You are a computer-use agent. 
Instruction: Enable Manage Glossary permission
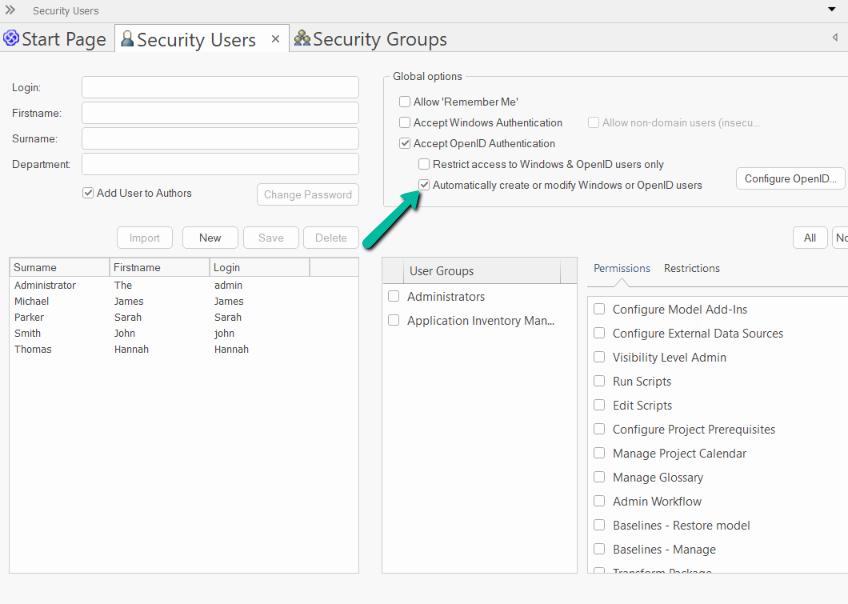point(599,477)
